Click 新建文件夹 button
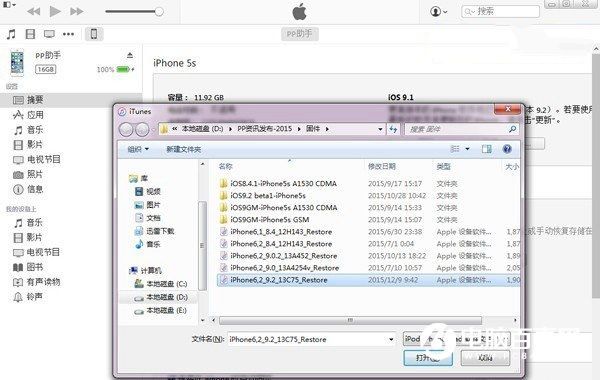This screenshot has height=380, width=600. (183, 149)
